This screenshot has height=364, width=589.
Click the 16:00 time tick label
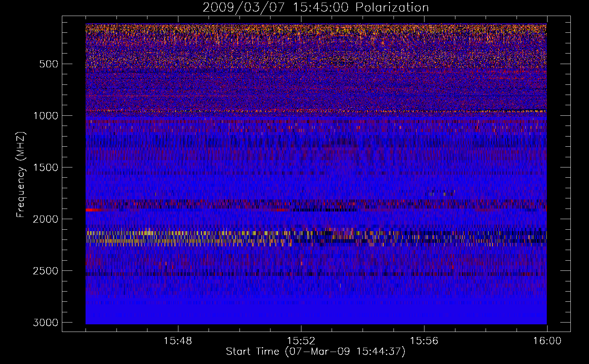547,341
